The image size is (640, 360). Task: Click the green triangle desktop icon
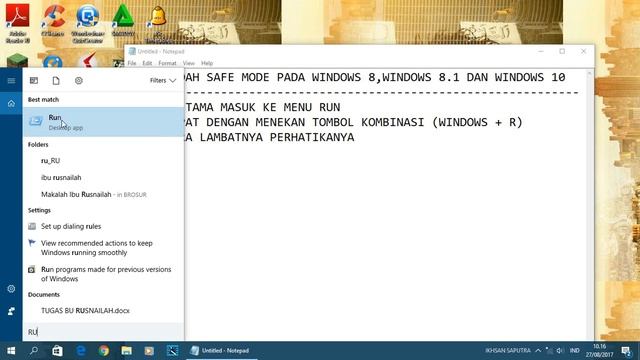[x=123, y=21]
